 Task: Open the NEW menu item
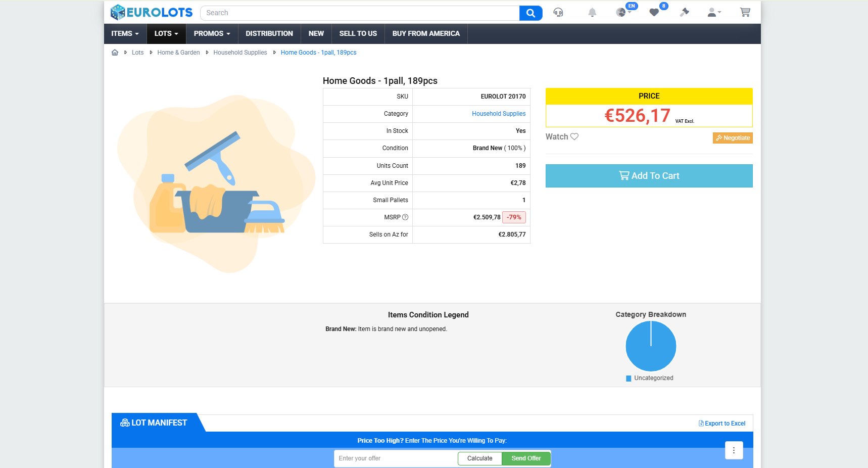[316, 34]
